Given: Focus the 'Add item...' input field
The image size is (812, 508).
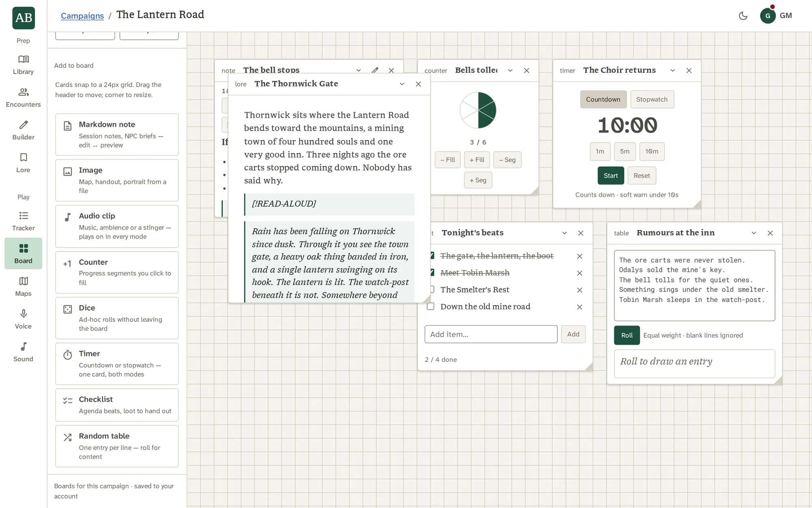Looking at the screenshot, I should click(491, 334).
